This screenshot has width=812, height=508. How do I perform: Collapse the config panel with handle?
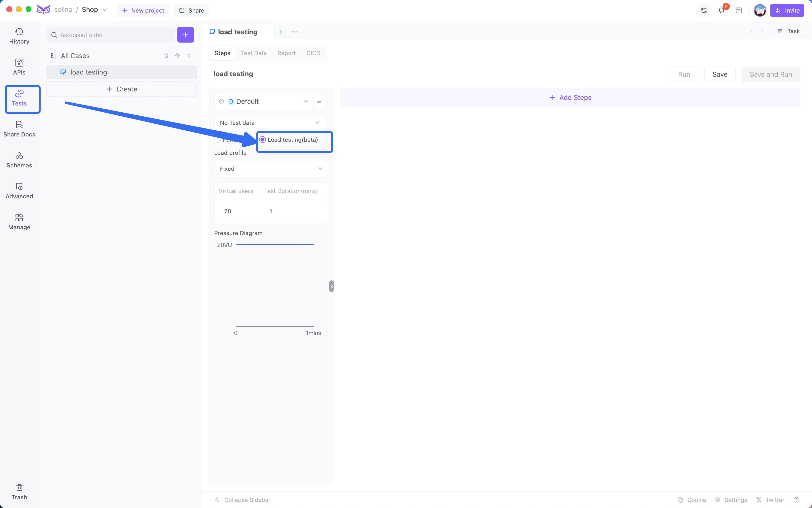(332, 286)
